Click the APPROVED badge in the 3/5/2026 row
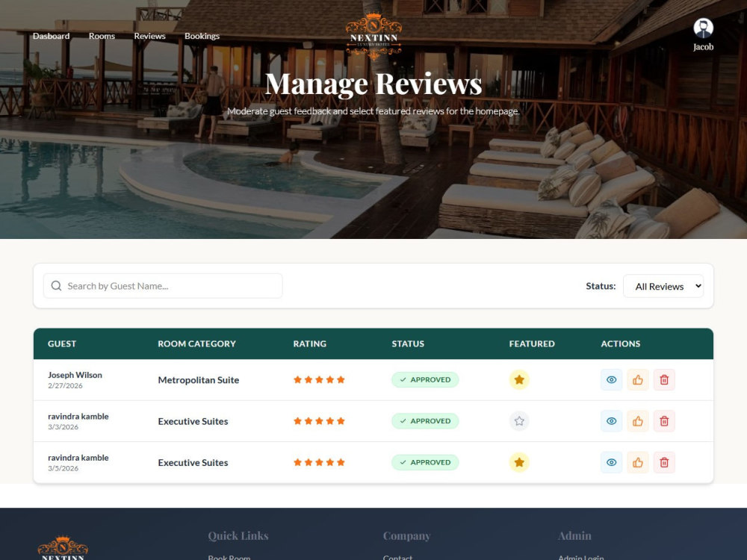Image resolution: width=747 pixels, height=560 pixels. [x=425, y=462]
